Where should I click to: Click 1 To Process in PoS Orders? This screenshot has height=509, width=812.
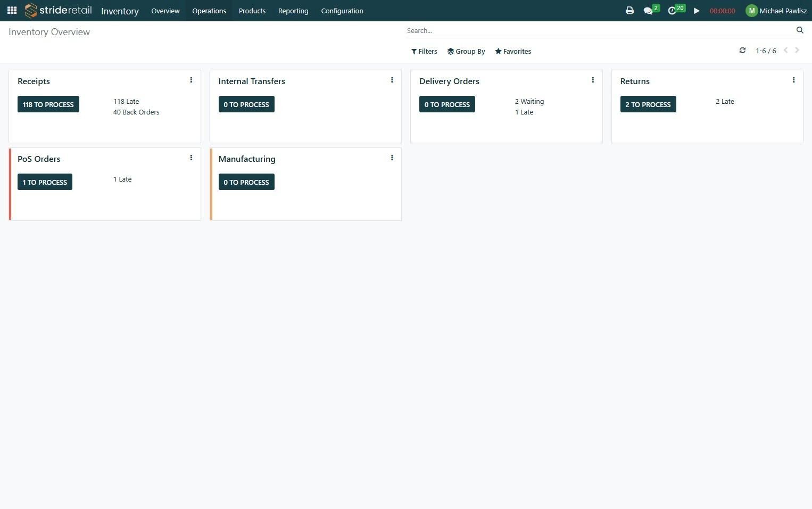click(45, 182)
